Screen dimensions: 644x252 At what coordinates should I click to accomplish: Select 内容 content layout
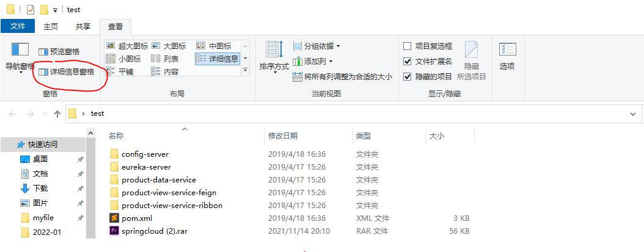coord(165,71)
